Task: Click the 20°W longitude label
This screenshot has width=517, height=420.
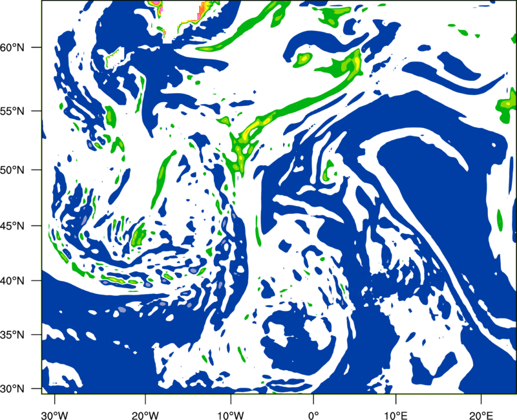Action: 145,415
